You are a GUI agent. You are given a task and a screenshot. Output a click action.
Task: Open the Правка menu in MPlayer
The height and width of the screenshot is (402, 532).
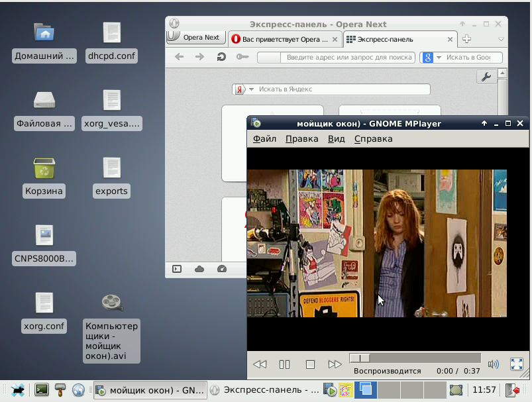[301, 139]
